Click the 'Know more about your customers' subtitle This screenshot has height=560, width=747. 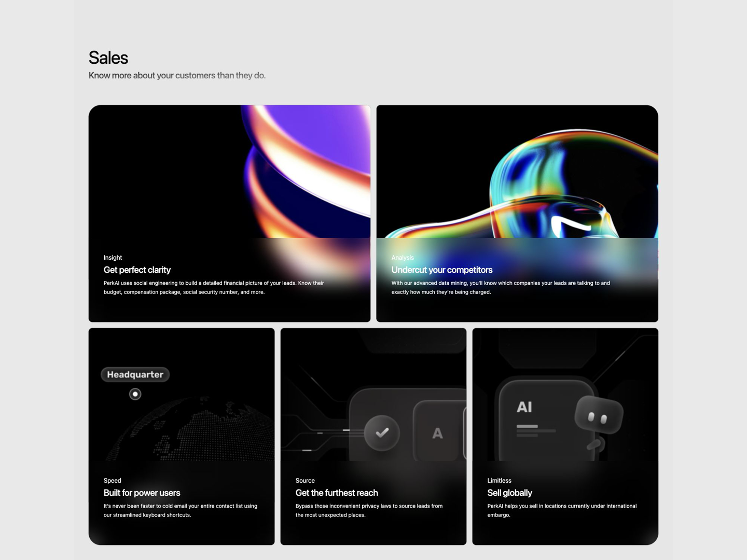177,75
